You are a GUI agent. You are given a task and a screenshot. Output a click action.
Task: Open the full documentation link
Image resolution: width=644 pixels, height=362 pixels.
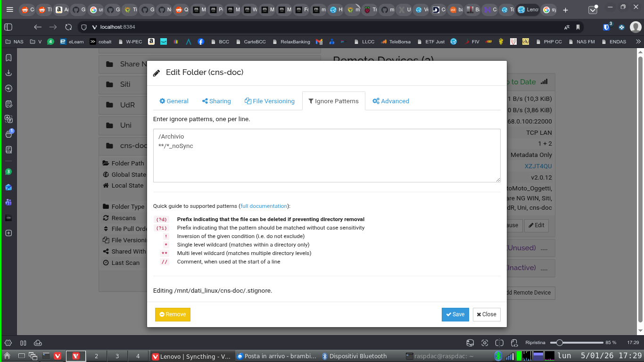coord(264,206)
